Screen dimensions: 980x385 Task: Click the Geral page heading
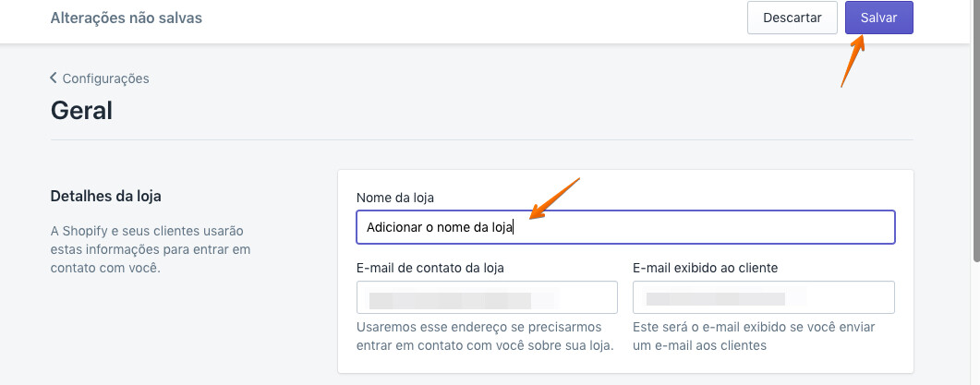coord(81,111)
